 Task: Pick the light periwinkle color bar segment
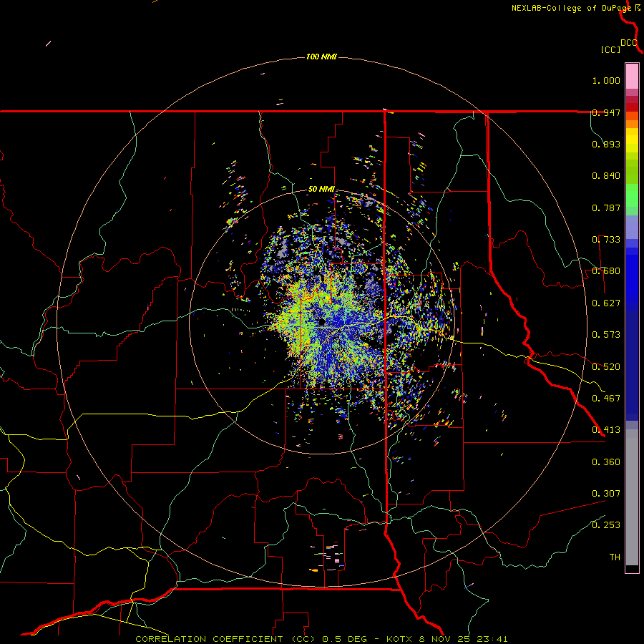click(x=632, y=227)
